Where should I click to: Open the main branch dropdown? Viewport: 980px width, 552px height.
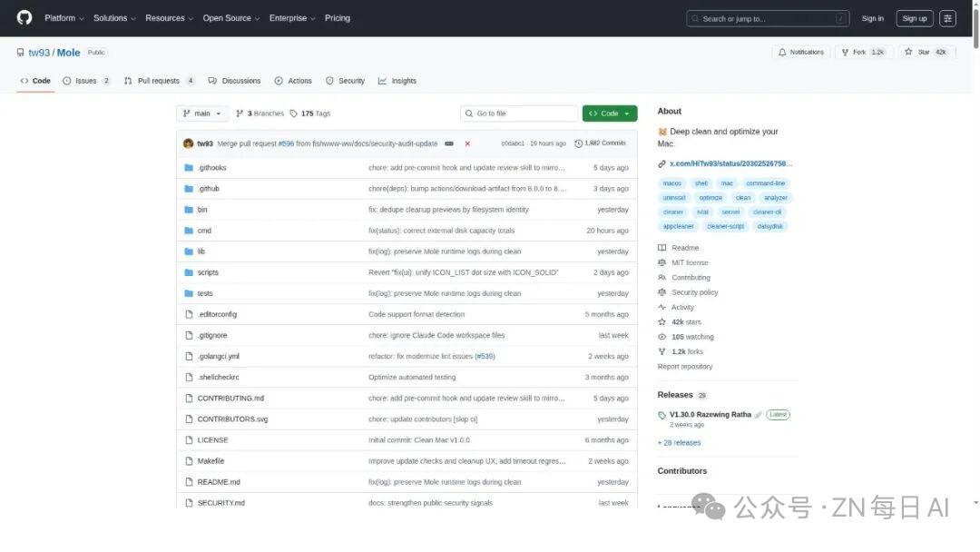click(x=201, y=113)
